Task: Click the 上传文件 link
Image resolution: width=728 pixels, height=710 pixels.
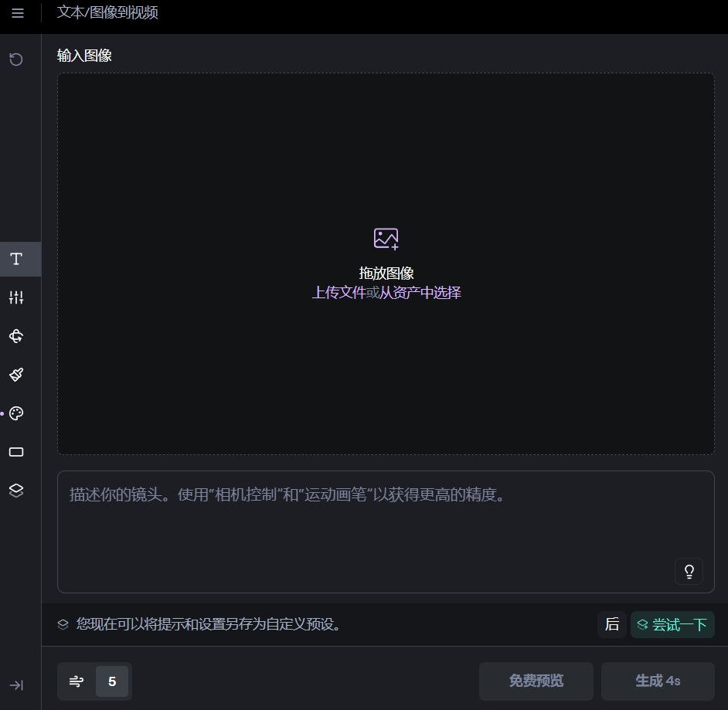Action: pyautogui.click(x=339, y=293)
